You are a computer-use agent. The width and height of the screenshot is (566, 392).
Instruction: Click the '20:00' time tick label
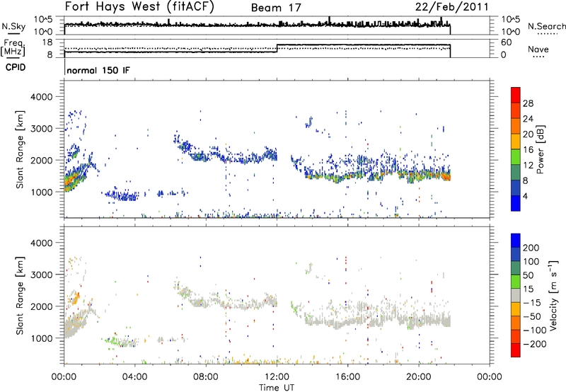click(x=419, y=377)
